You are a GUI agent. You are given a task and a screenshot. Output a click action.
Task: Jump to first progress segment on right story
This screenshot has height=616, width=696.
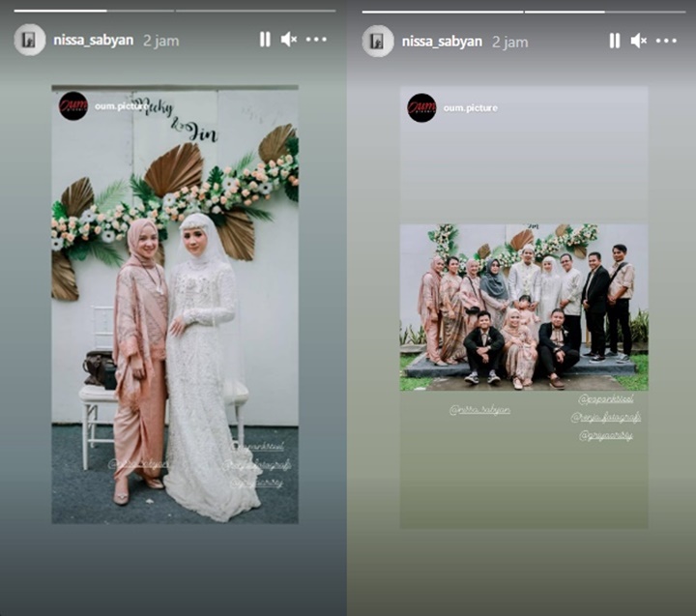point(443,12)
